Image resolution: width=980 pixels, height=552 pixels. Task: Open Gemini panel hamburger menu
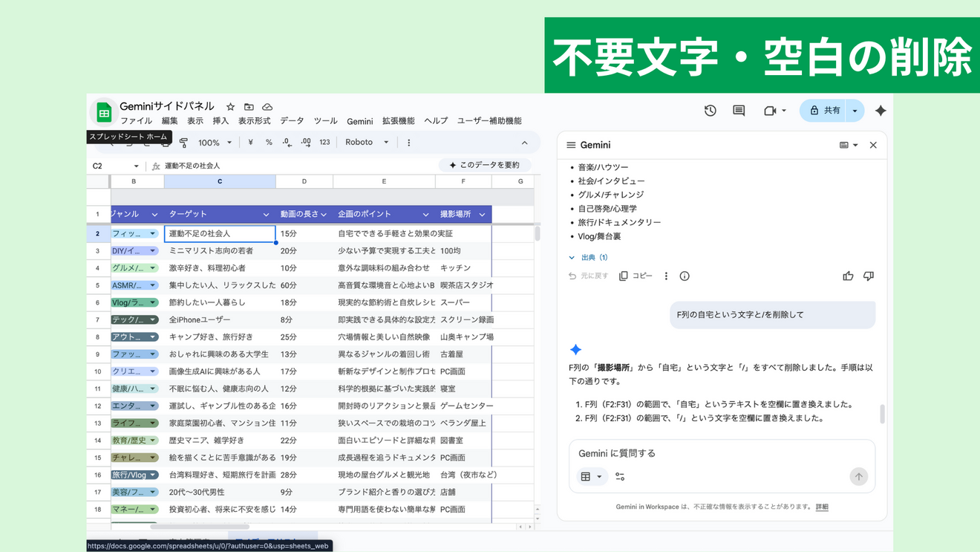point(571,146)
